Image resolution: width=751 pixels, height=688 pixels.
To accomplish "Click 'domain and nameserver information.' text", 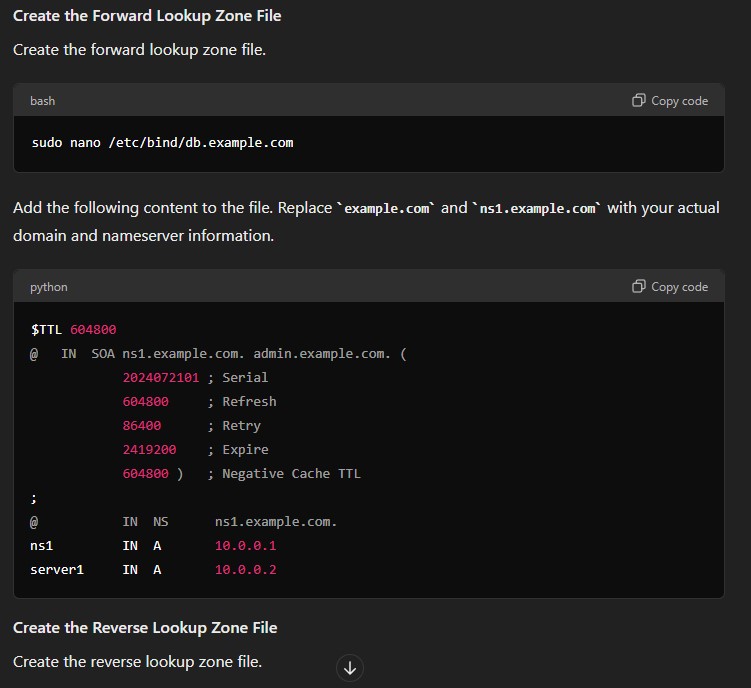I will 144,236.
